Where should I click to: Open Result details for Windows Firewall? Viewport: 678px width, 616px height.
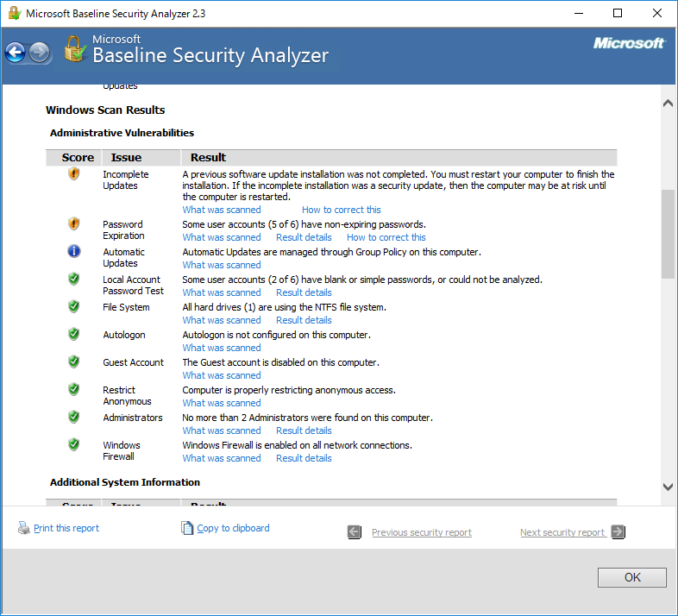(304, 458)
